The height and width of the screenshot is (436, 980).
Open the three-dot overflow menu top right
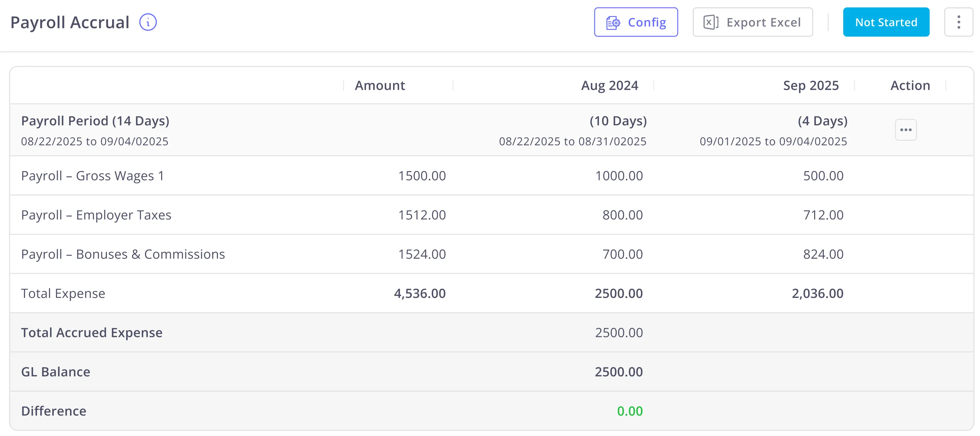[x=959, y=22]
